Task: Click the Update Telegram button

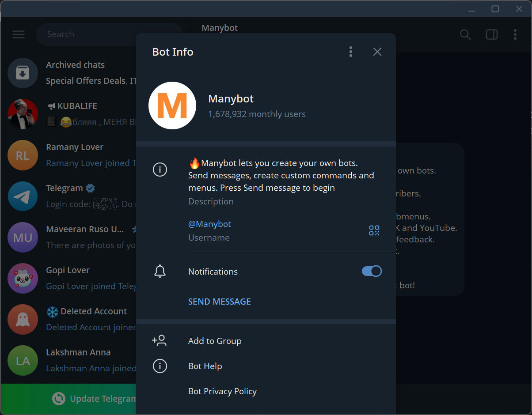Action: tap(68, 399)
